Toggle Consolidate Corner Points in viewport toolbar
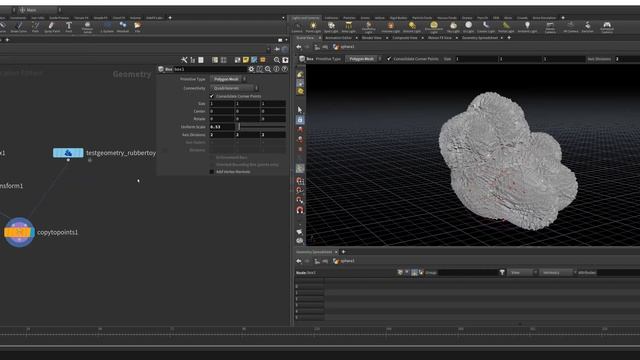The image size is (640, 360). click(x=389, y=59)
